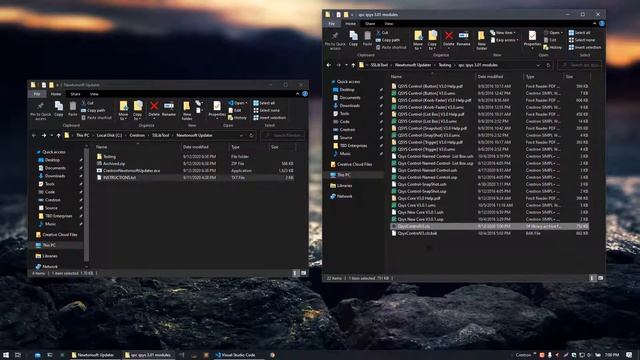Open Easy access dropdown in qsc qsys modules window
Screen dimensions: 640x360
(505, 40)
